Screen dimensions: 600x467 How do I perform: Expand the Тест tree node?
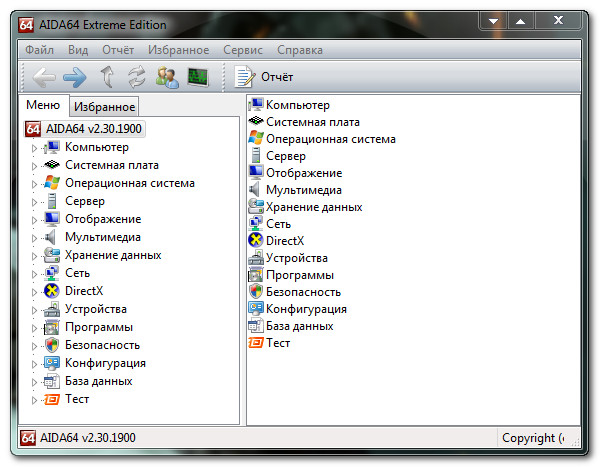[33, 400]
